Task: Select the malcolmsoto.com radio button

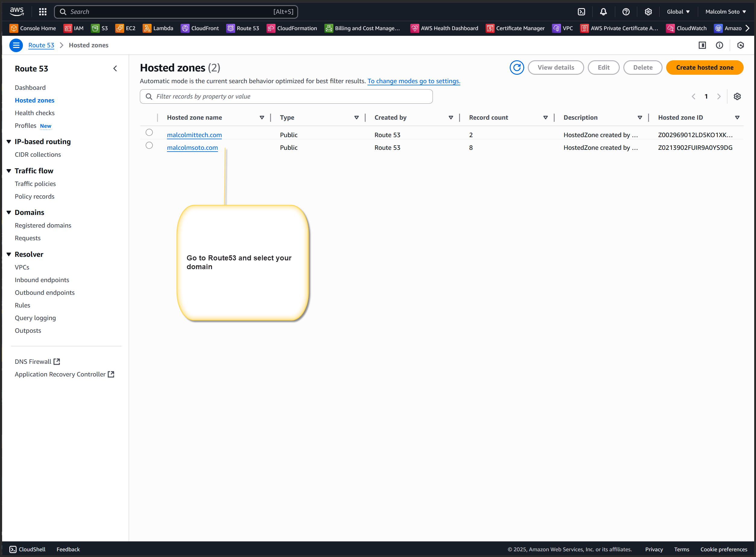Action: (149, 145)
